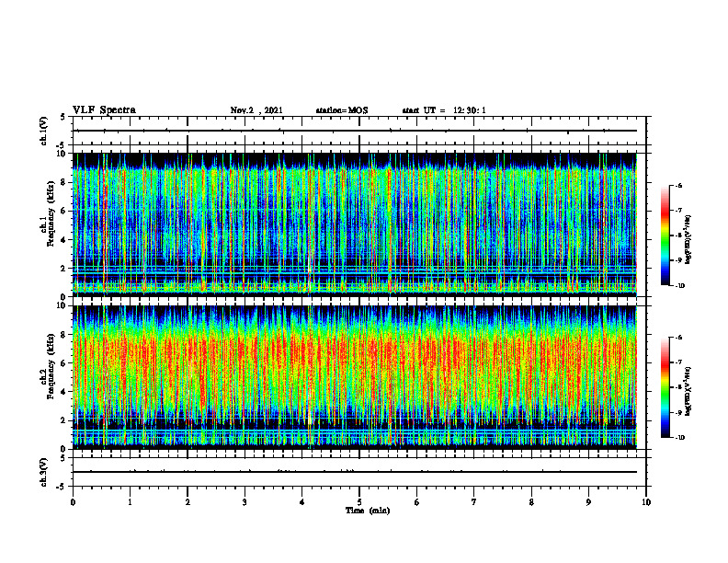Image resolution: width=728 pixels, height=563 pixels.
Task: Click the ch.2 frequency axis "2" tick label
Action: [63, 420]
